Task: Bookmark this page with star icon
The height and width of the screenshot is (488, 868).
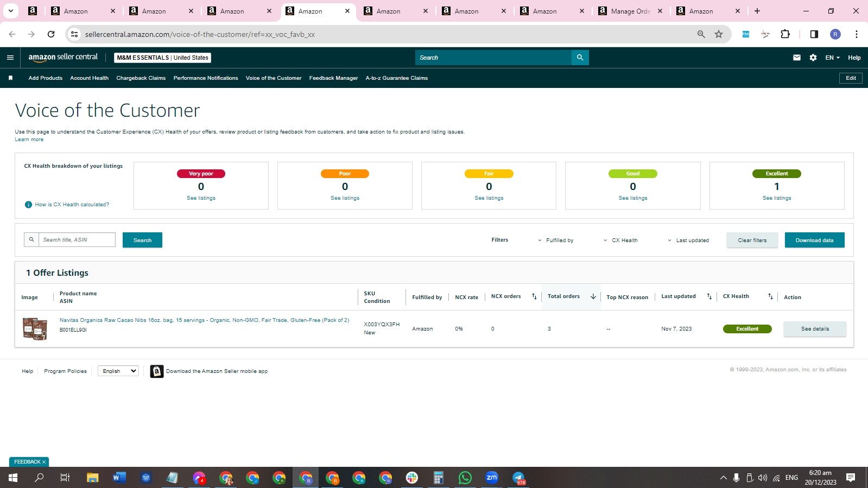Action: pos(719,34)
